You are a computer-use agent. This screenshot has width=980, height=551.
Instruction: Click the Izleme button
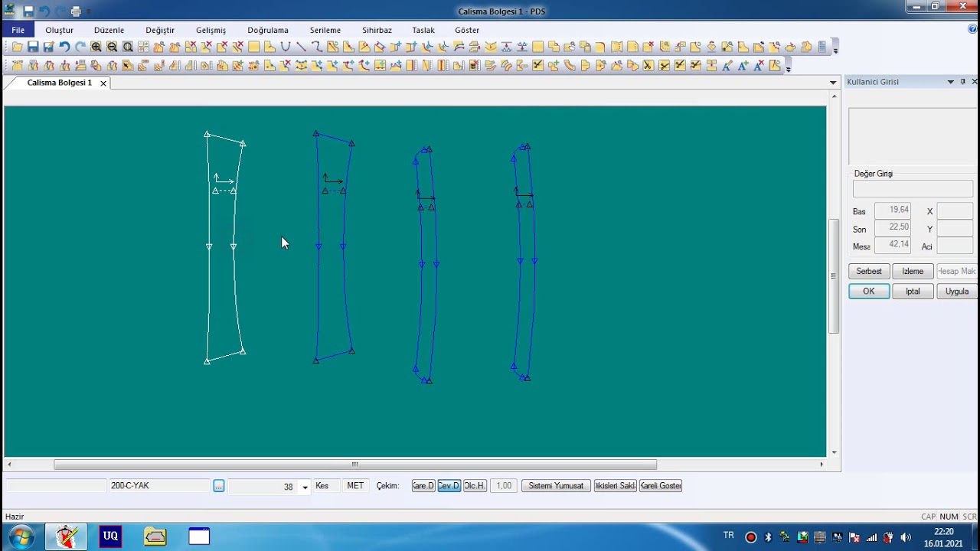point(913,271)
